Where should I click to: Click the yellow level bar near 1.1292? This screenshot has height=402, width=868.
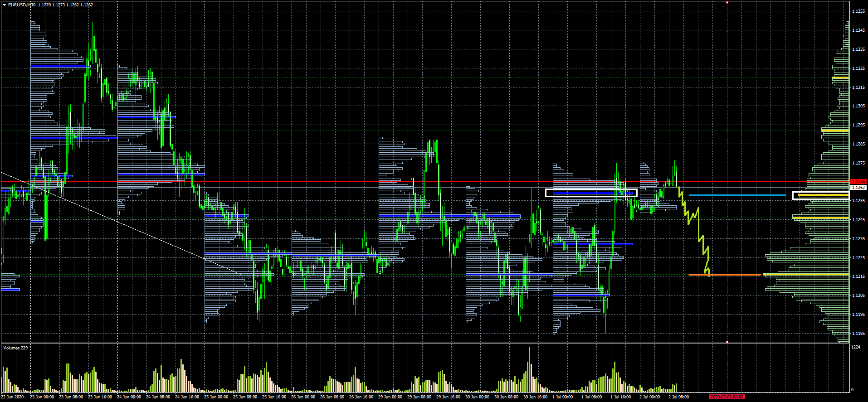click(x=835, y=131)
